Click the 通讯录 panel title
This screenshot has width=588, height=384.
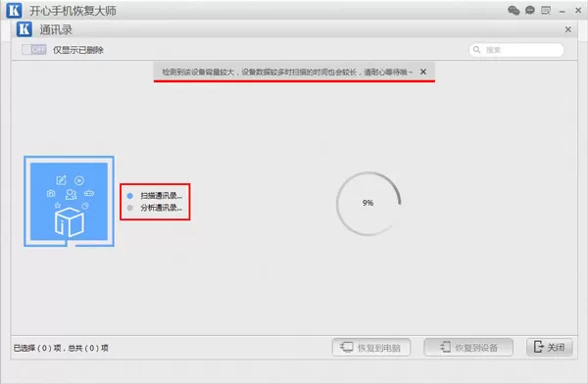pos(56,29)
